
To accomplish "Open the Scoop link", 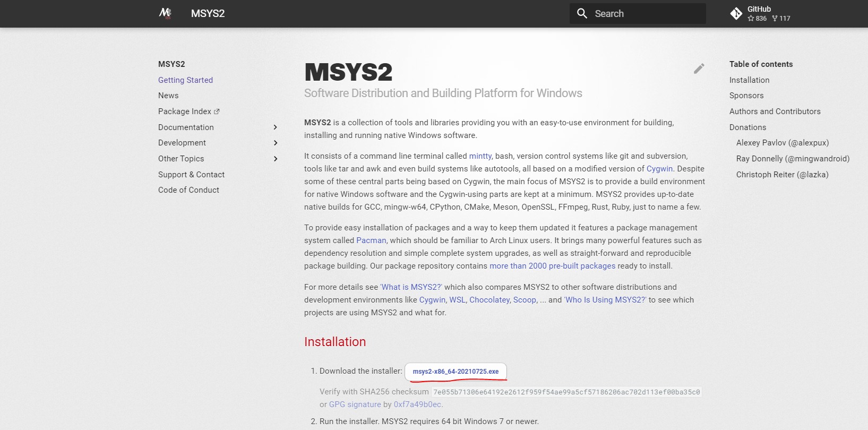I will coord(525,300).
